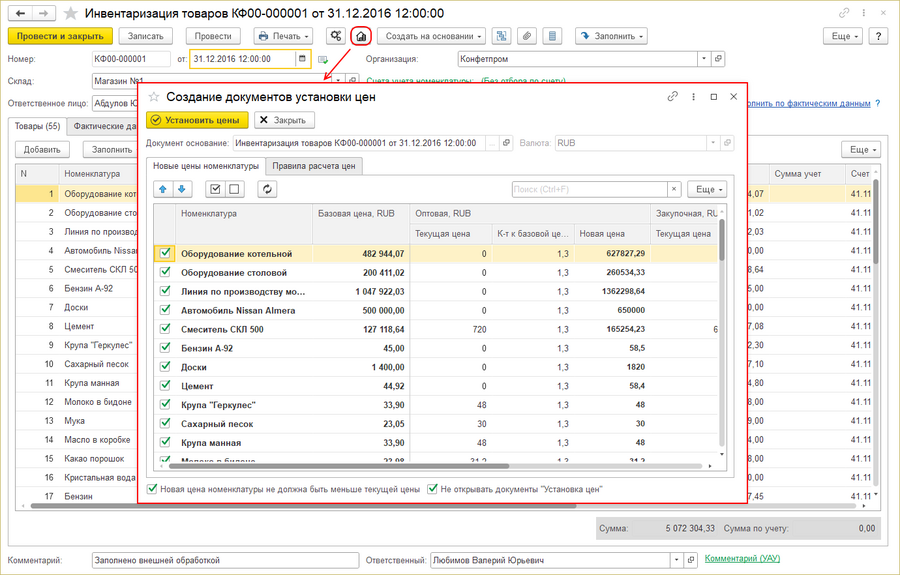Toggle checkbox for Сахарный песок row
Viewport: 900px width, 575px height.
[x=165, y=424]
